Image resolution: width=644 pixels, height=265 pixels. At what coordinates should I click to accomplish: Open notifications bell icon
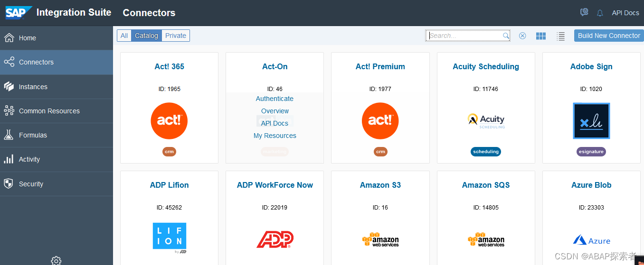click(x=600, y=13)
